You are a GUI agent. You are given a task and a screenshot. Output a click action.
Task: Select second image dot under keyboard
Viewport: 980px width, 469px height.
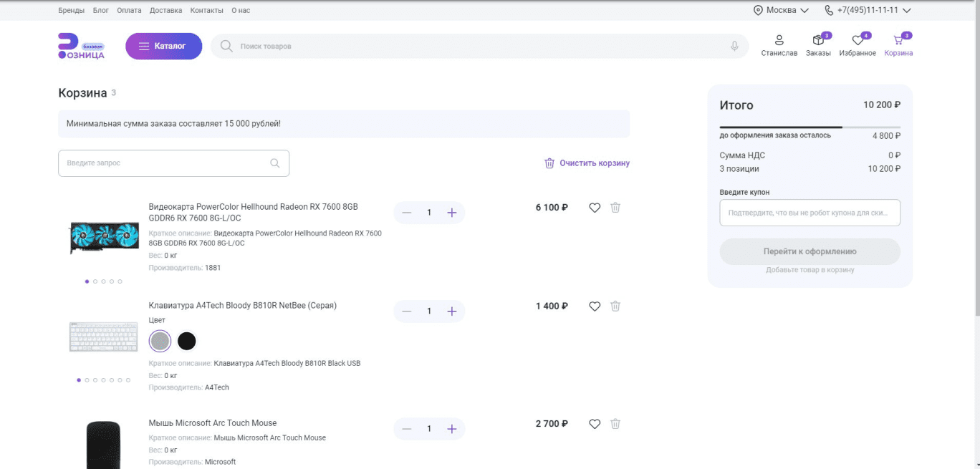coord(87,380)
